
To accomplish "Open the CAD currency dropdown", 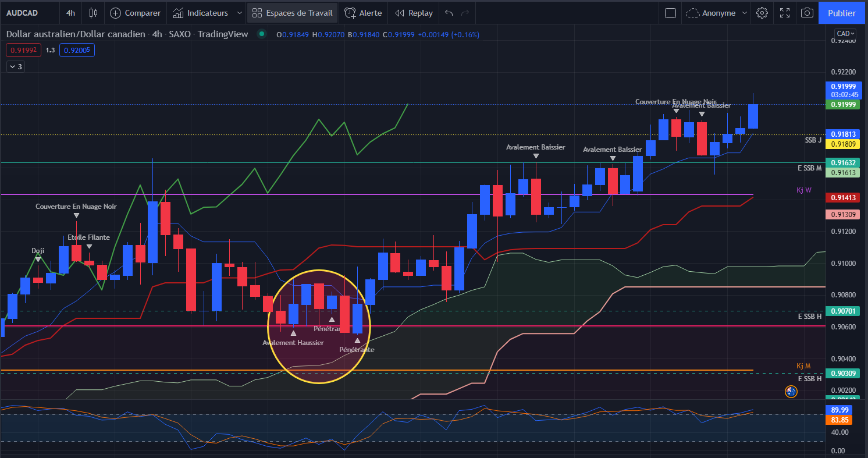I will pyautogui.click(x=845, y=33).
